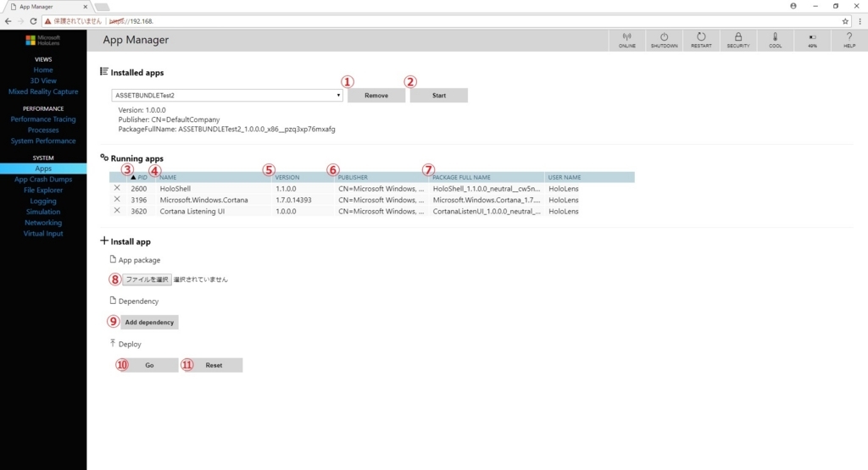Start the selected installed app
This screenshot has height=470, width=868.
(x=439, y=95)
